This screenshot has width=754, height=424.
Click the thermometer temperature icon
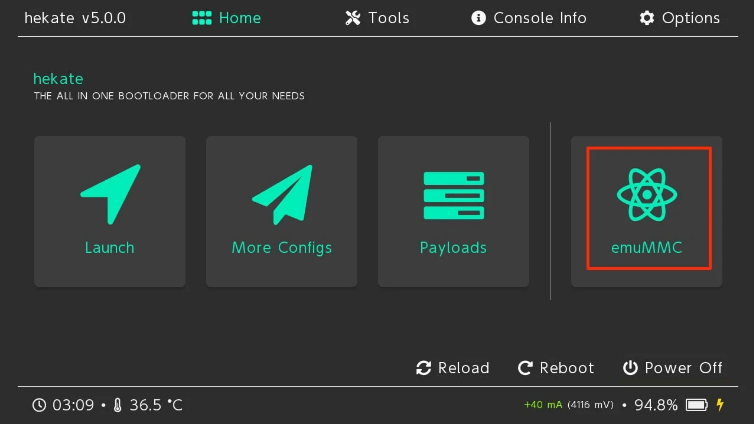117,405
